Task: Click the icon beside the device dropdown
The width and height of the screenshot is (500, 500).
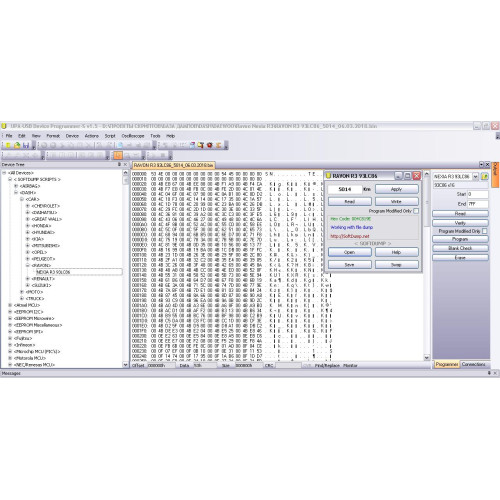Action: point(484,176)
